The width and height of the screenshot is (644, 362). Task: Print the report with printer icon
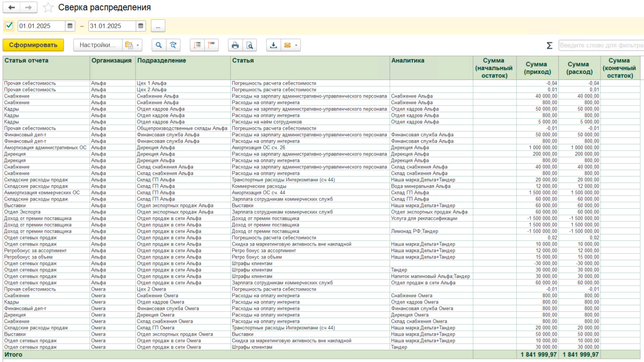click(235, 45)
